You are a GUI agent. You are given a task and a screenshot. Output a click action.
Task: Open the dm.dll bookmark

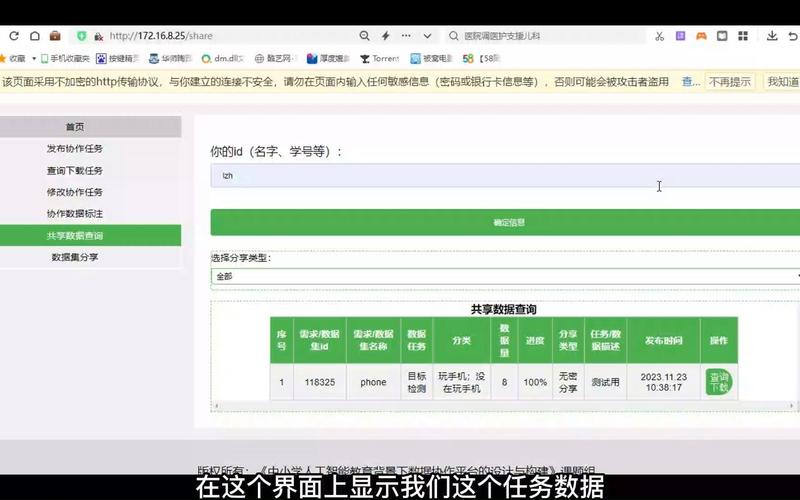tap(223, 59)
